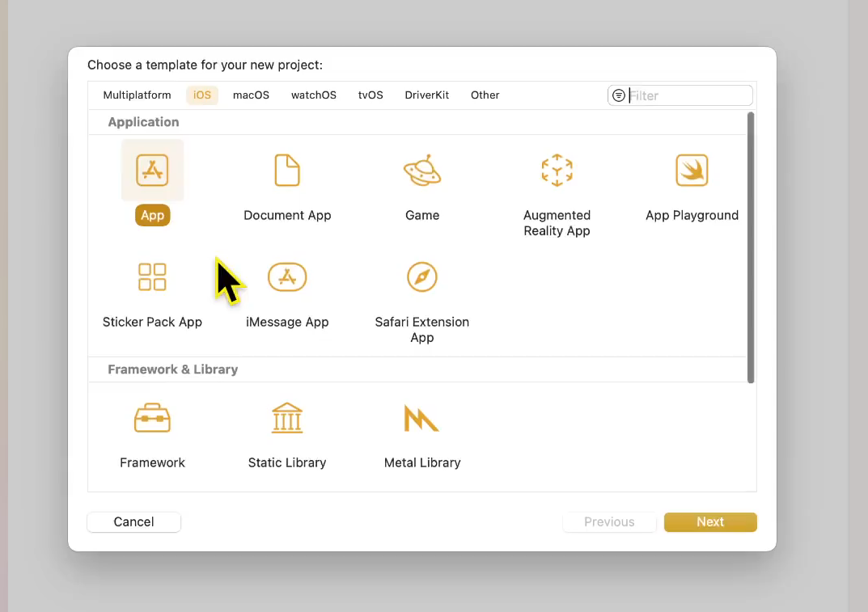Select the iOS platform tab

(x=202, y=95)
